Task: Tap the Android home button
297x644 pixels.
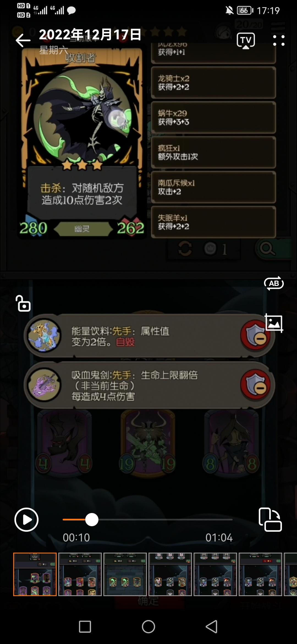Action: pos(148,627)
